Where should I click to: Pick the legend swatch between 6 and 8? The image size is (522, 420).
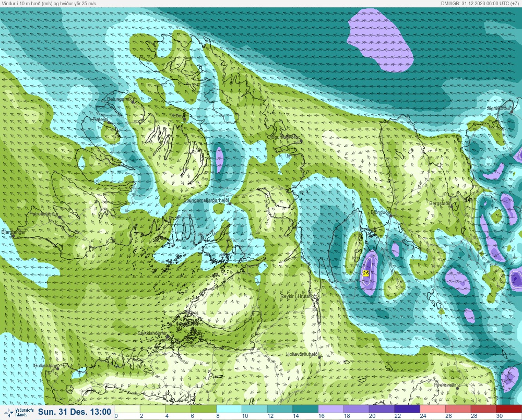click(204, 409)
